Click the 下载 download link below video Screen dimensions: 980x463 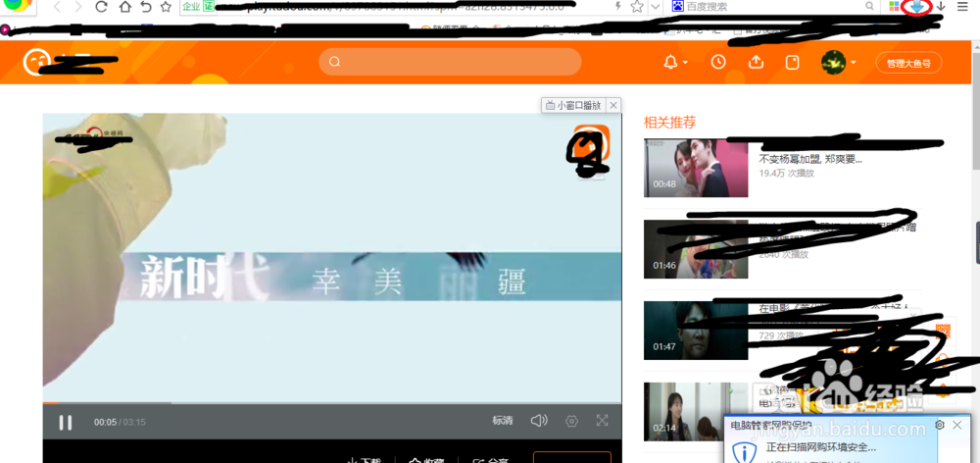pos(364,460)
